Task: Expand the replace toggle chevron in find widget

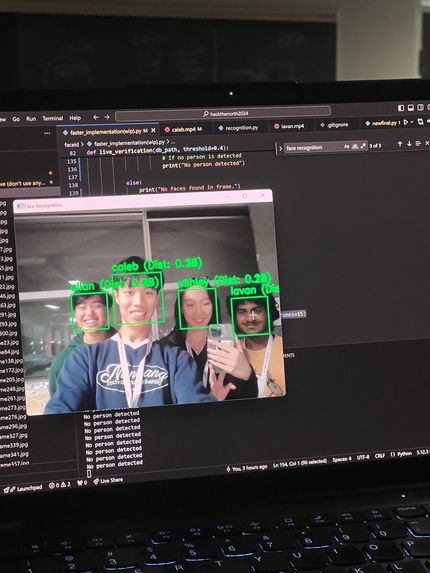Action: [281, 148]
